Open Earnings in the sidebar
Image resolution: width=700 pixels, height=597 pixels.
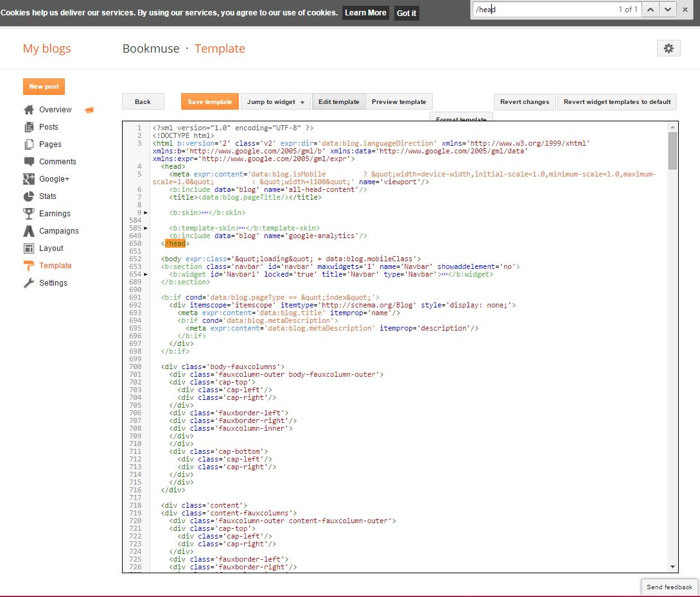coord(55,214)
